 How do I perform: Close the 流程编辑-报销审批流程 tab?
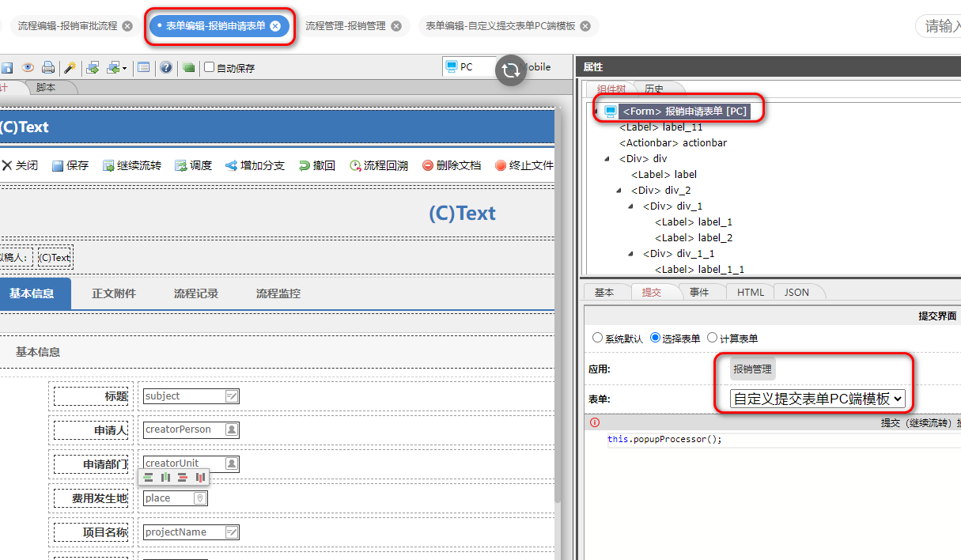coord(127,26)
